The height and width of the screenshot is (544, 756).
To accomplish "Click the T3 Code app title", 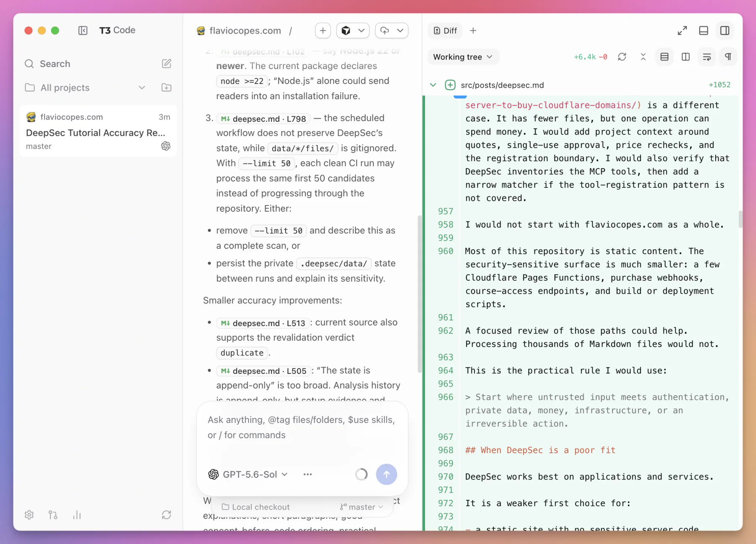I will [x=117, y=30].
